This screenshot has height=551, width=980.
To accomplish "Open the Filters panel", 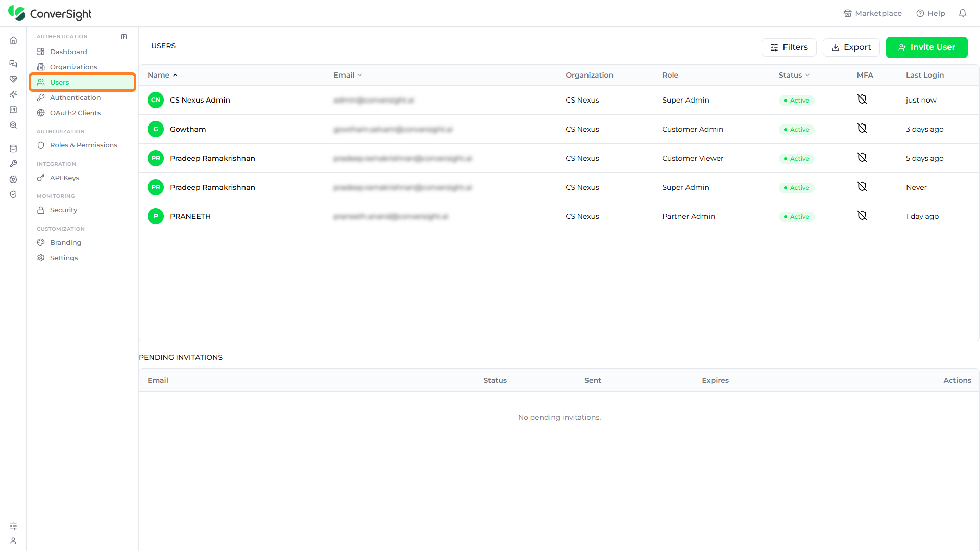I will (789, 47).
